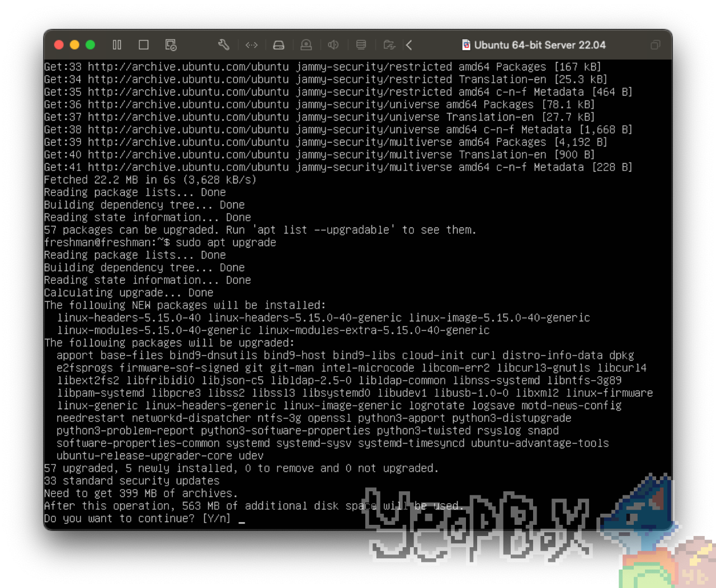
Task: Toggle input capture with the camera icon
Action: (306, 45)
